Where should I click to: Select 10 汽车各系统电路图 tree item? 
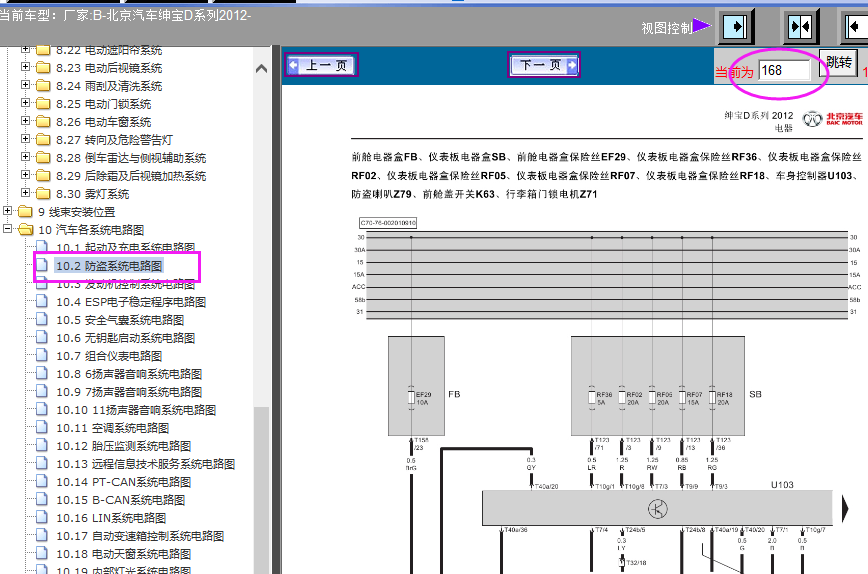(x=91, y=230)
